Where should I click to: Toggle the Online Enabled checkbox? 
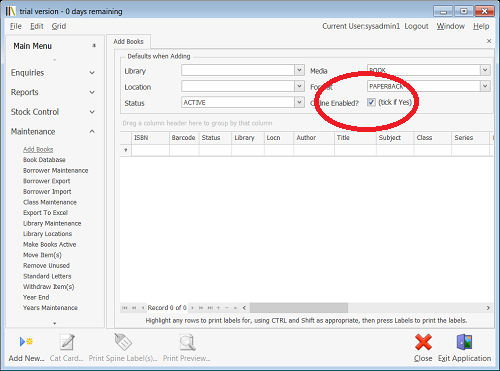[371, 102]
